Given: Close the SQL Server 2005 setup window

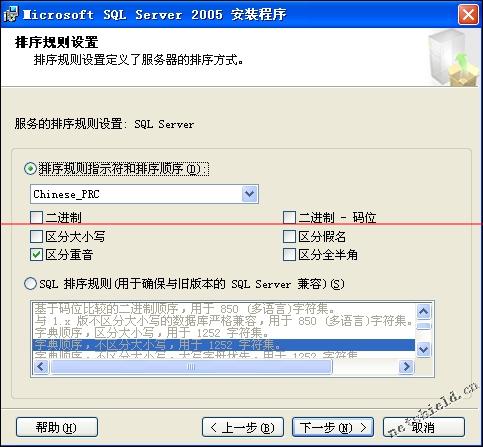Looking at the screenshot, I should click(468, 15).
